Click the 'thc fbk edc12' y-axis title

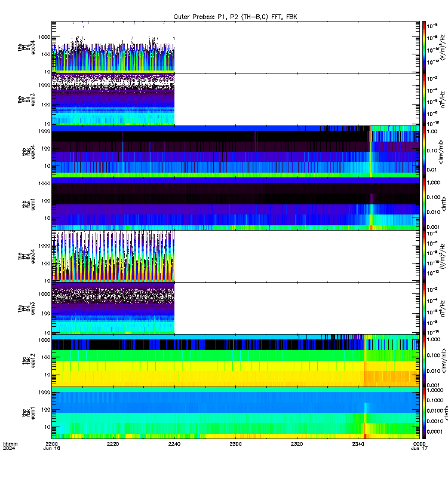coord(29,361)
